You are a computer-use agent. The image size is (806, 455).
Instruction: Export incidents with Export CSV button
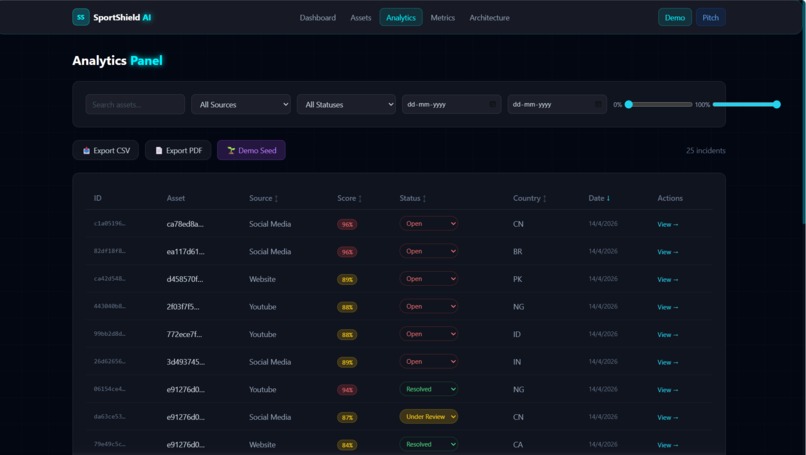[x=105, y=150]
